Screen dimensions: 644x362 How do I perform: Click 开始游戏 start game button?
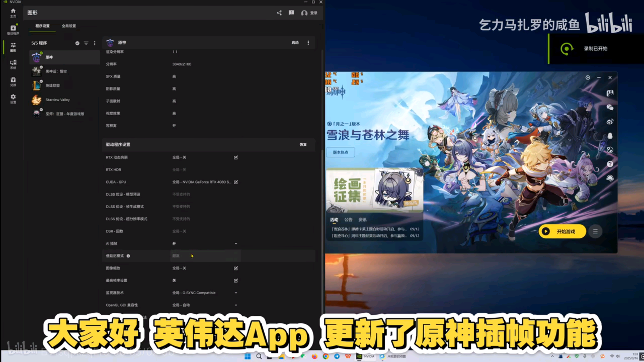click(562, 231)
